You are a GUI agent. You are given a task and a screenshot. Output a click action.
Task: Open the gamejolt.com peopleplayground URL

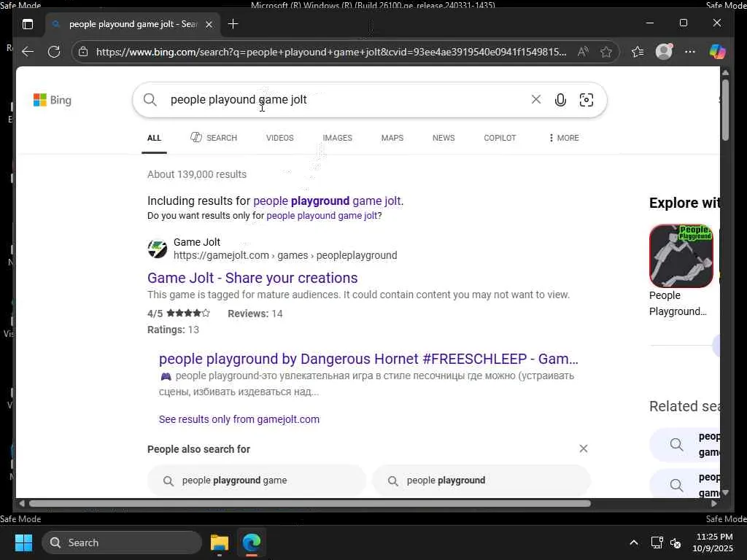(x=285, y=256)
